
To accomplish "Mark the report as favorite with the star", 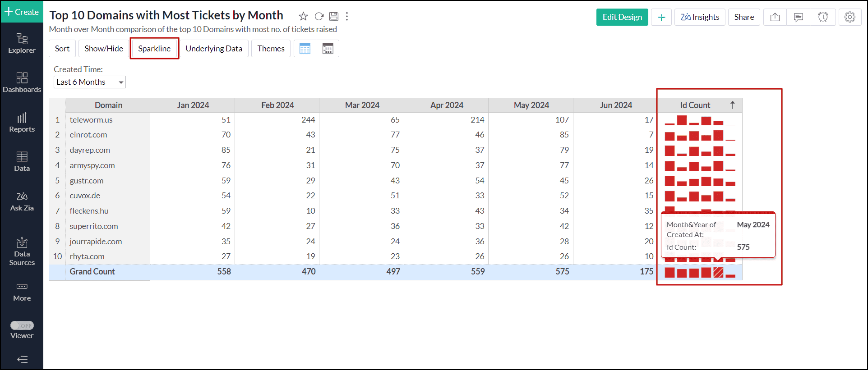I will pyautogui.click(x=303, y=17).
